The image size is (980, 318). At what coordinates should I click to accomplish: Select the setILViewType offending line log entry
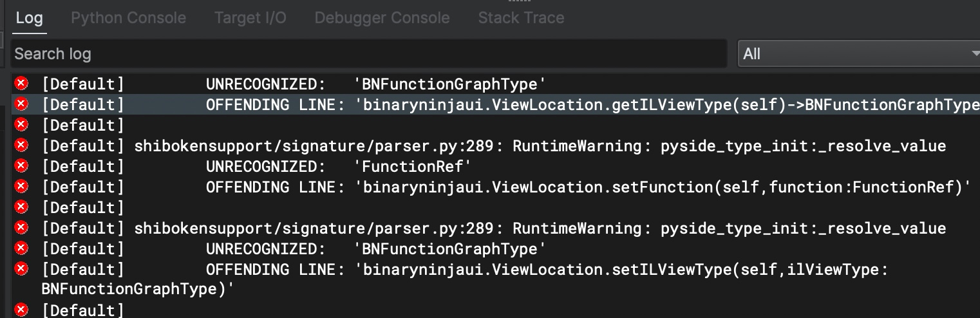[496, 279]
